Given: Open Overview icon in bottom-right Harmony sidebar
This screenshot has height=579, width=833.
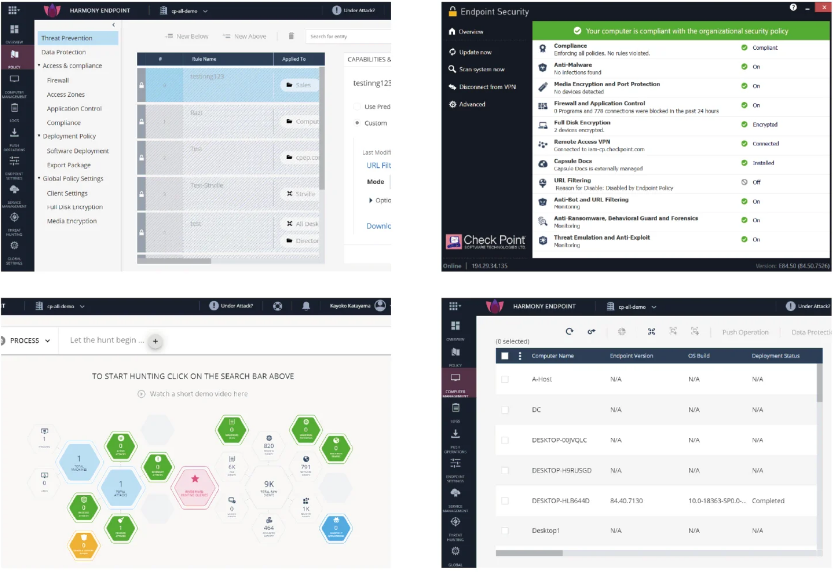Looking at the screenshot, I should click(455, 326).
